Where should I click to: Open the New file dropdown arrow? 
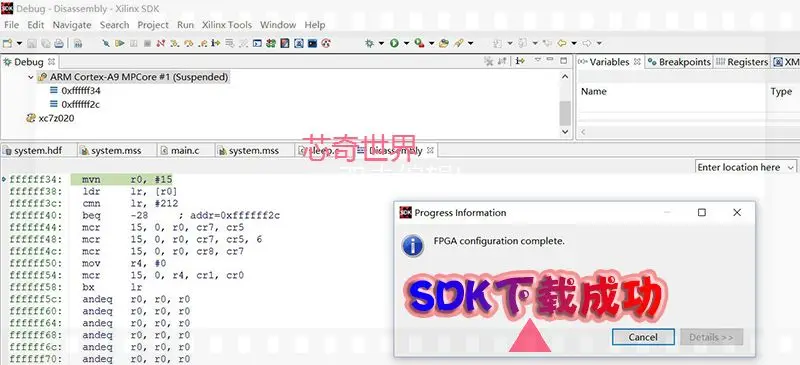pos(19,43)
